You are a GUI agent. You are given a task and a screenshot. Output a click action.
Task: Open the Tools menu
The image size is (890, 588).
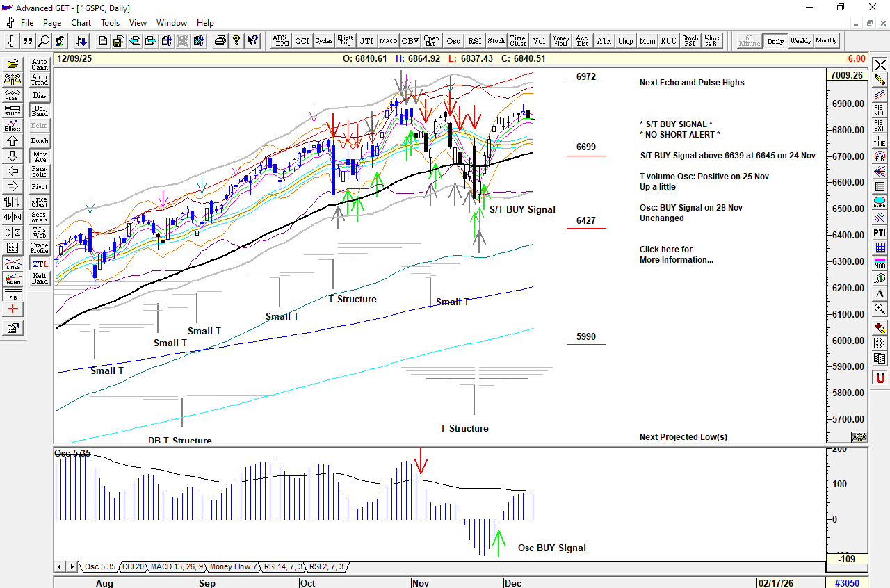[110, 23]
